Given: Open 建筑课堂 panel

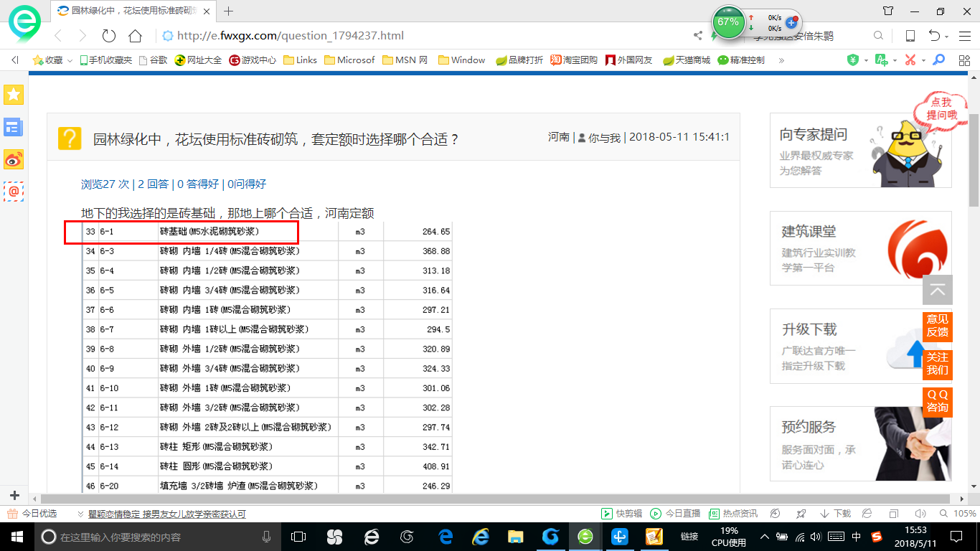Looking at the screenshot, I should tap(860, 248).
